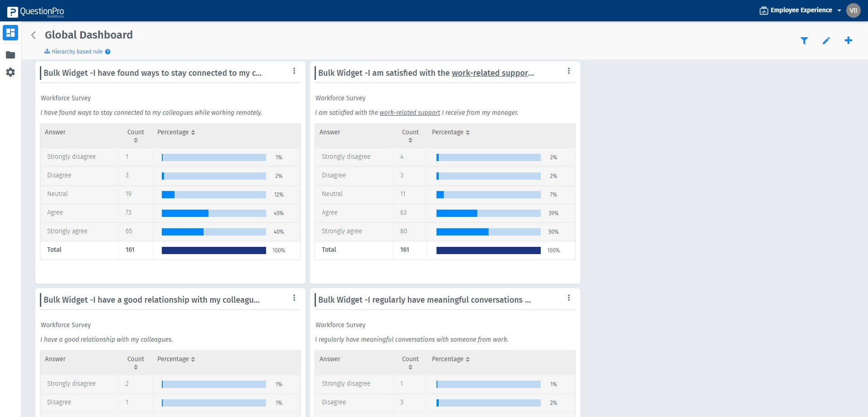Image resolution: width=868 pixels, height=417 pixels.
Task: Open the folder icon in the left sidebar
Action: tap(10, 54)
